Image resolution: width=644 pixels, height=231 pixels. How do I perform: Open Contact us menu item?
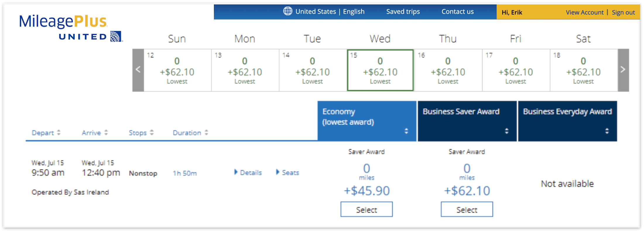tap(458, 11)
